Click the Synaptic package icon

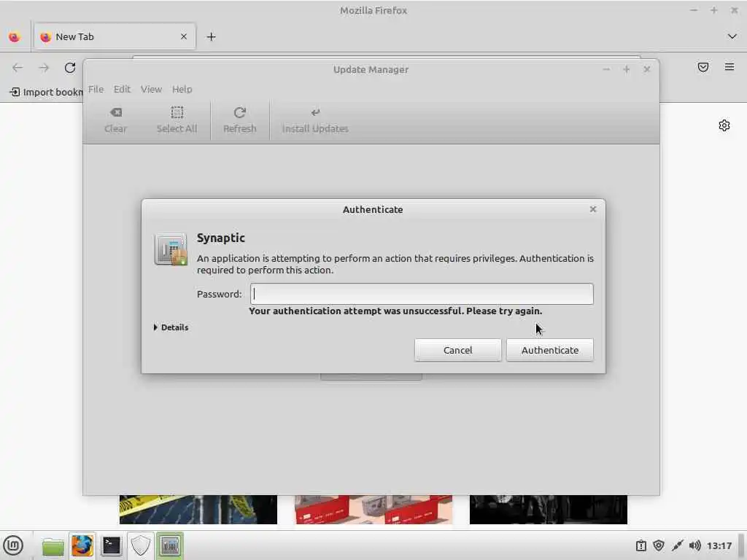pos(171,249)
